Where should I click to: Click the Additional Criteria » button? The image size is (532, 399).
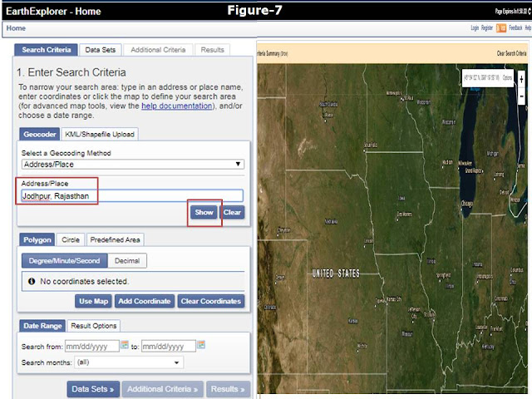[163, 389]
